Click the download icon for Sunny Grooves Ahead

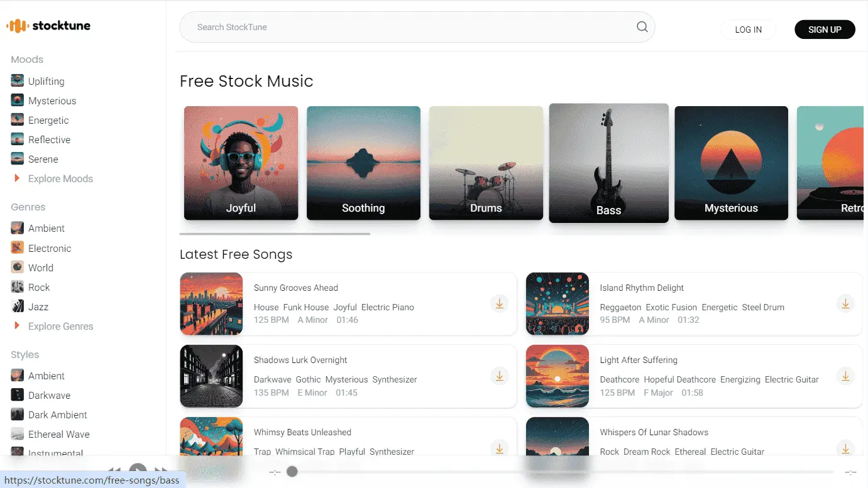(499, 303)
